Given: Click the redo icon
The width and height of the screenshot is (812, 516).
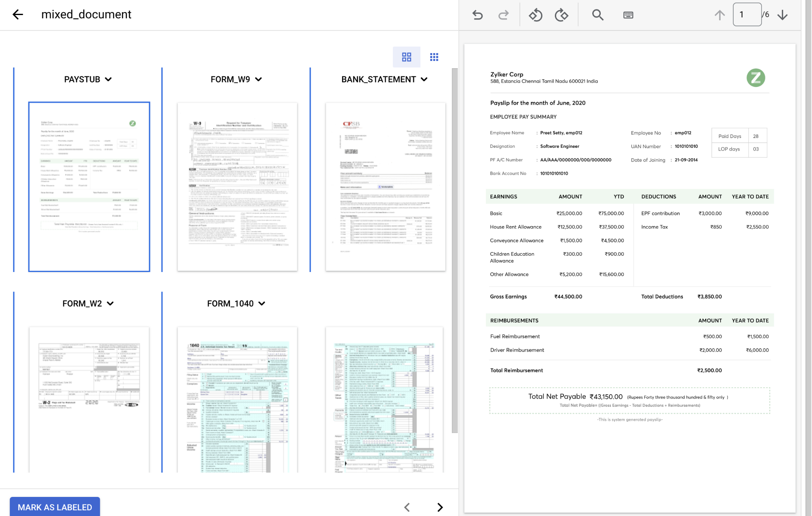Looking at the screenshot, I should pyautogui.click(x=504, y=15).
